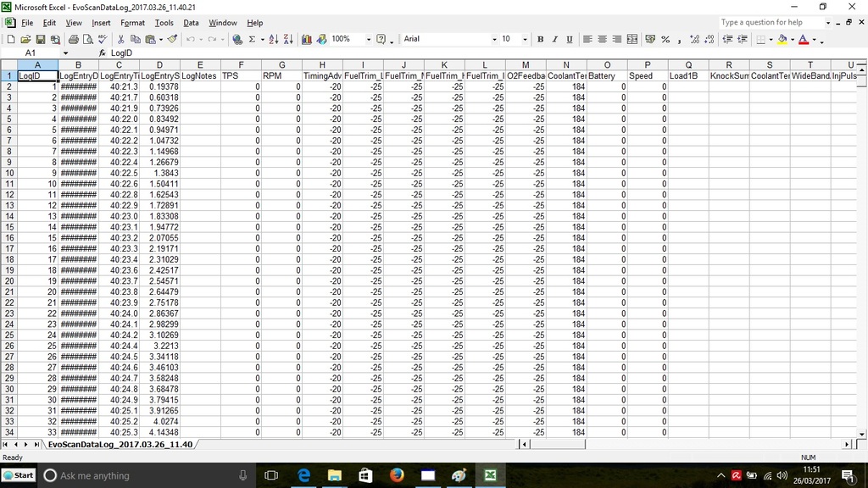
Task: Open a file with the folder icon
Action: click(25, 39)
